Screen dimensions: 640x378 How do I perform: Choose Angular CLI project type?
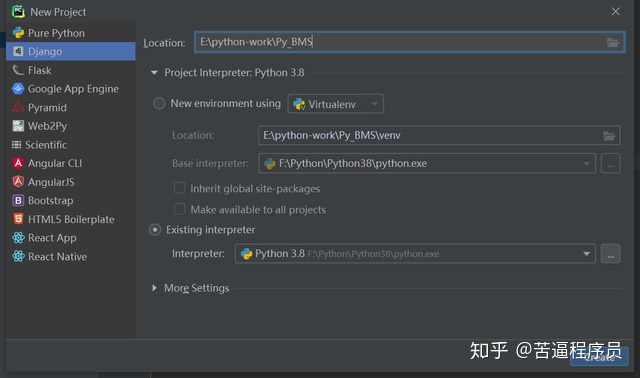click(71, 163)
